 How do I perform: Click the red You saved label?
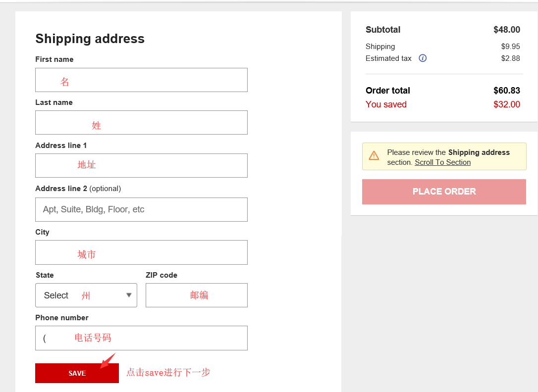pyautogui.click(x=386, y=104)
